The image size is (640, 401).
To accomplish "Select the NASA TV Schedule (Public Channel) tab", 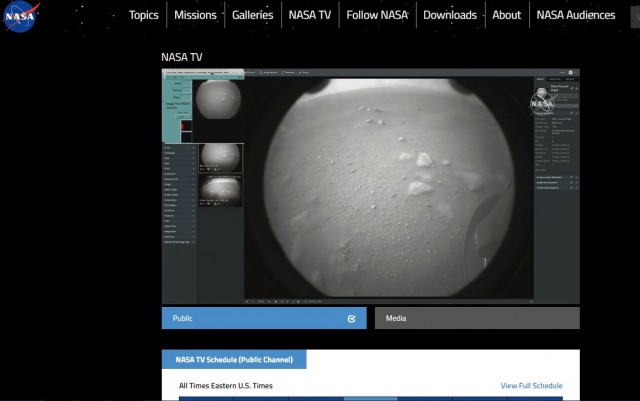I will click(234, 359).
